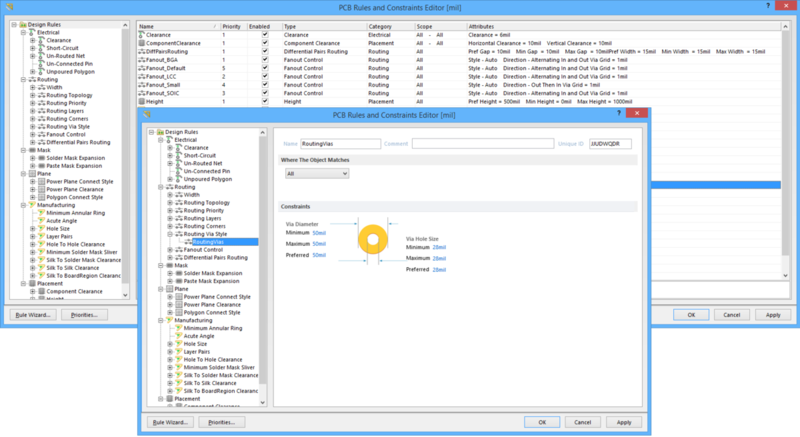Click the Height rule icon in the list
The image size is (800, 437).
click(x=140, y=101)
